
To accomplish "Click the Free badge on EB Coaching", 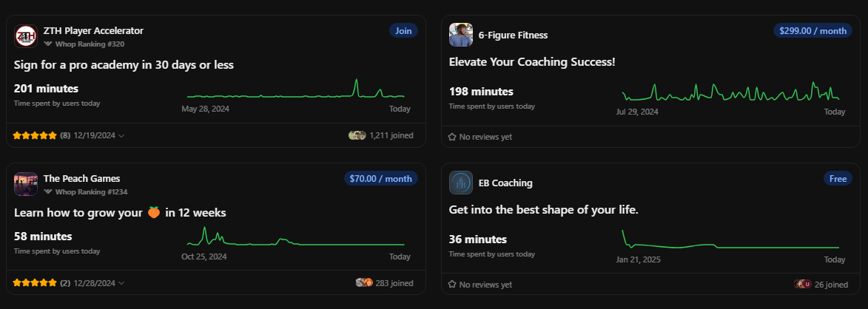I will (x=838, y=179).
